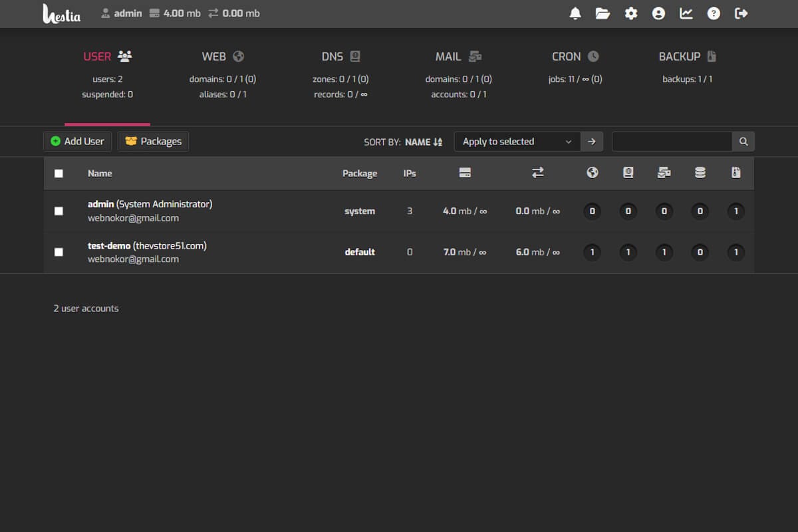Click the disk usage icon in top bar

point(154,13)
